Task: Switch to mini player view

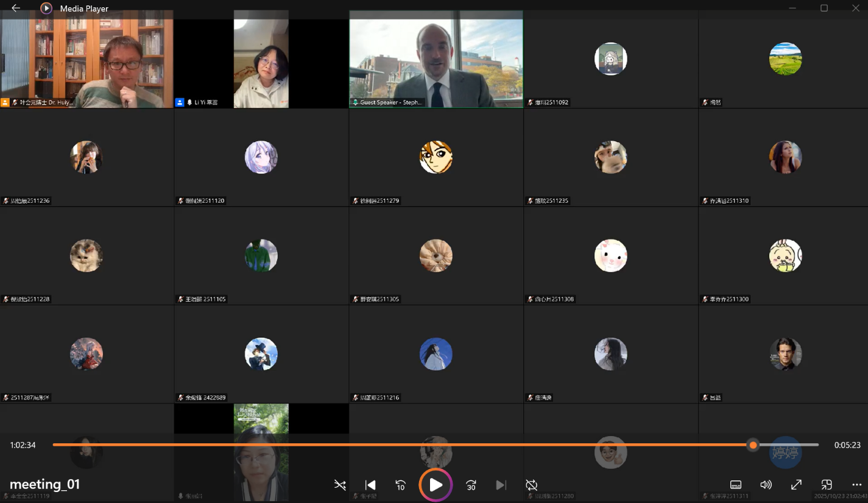Action: (x=827, y=485)
